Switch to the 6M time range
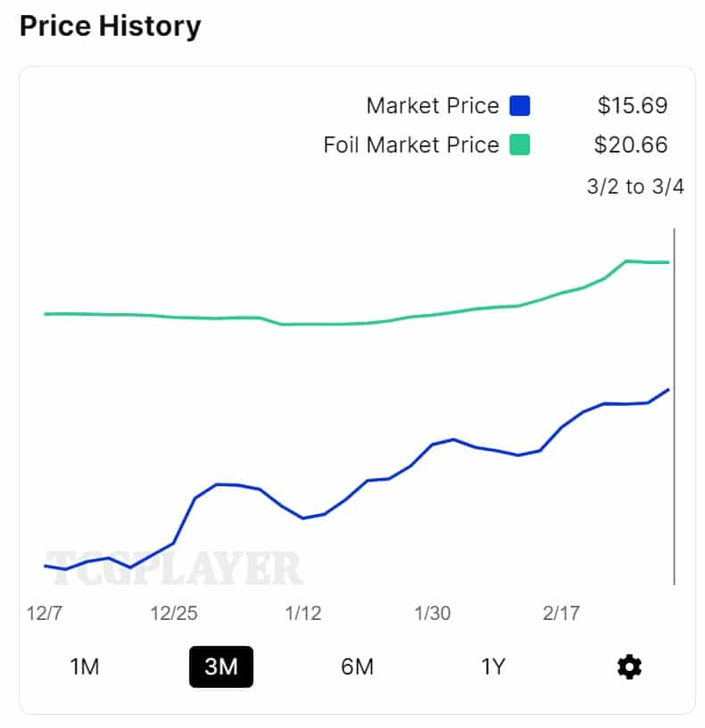 (x=357, y=666)
